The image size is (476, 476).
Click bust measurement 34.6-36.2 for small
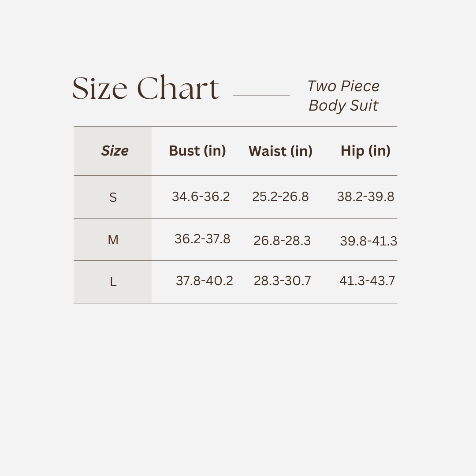pyautogui.click(x=201, y=197)
